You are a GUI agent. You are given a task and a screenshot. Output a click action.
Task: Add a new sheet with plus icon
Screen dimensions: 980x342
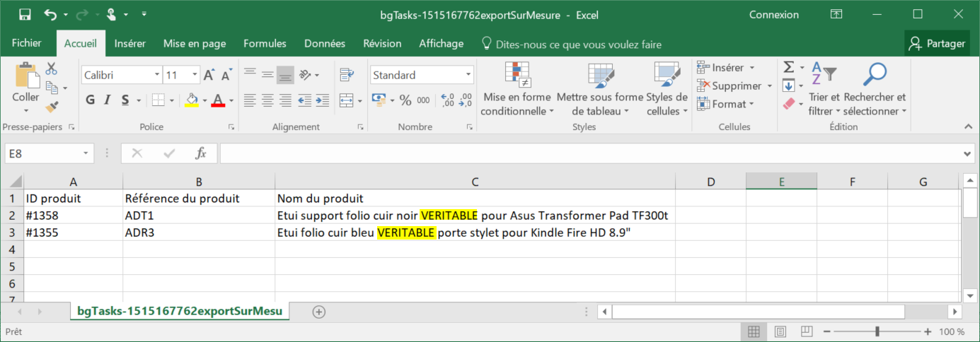click(x=319, y=312)
